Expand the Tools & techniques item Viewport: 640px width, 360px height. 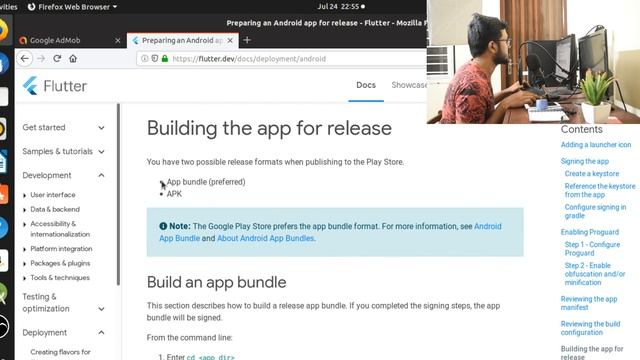point(56,278)
